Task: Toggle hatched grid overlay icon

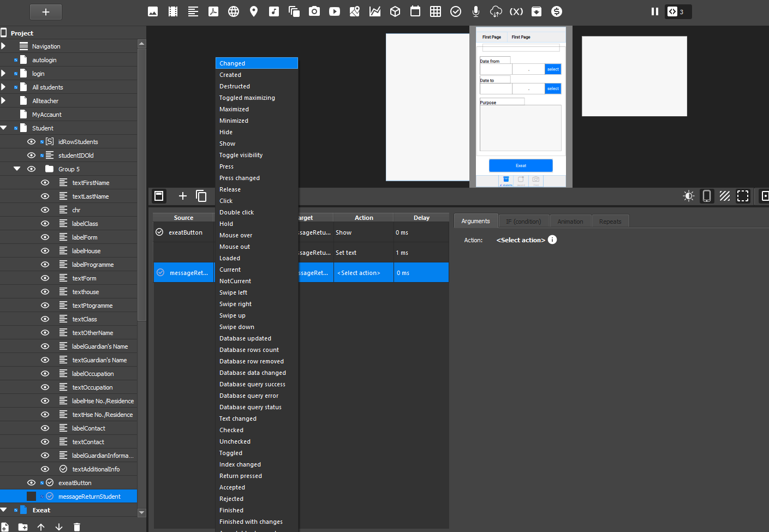Action: point(725,196)
